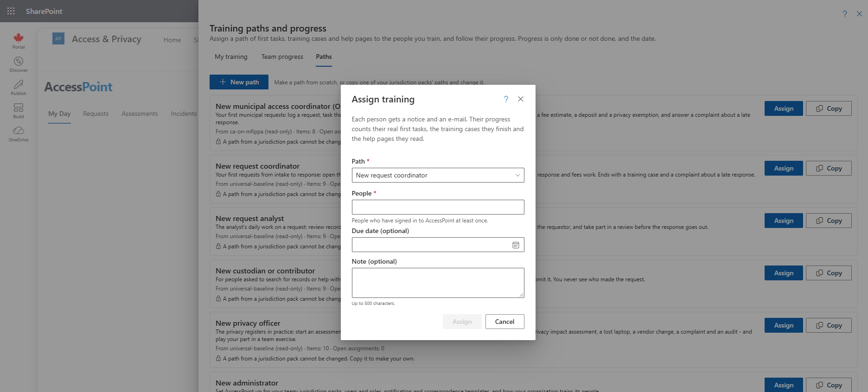Focus the Due date field
The image size is (868, 392).
[x=438, y=245]
